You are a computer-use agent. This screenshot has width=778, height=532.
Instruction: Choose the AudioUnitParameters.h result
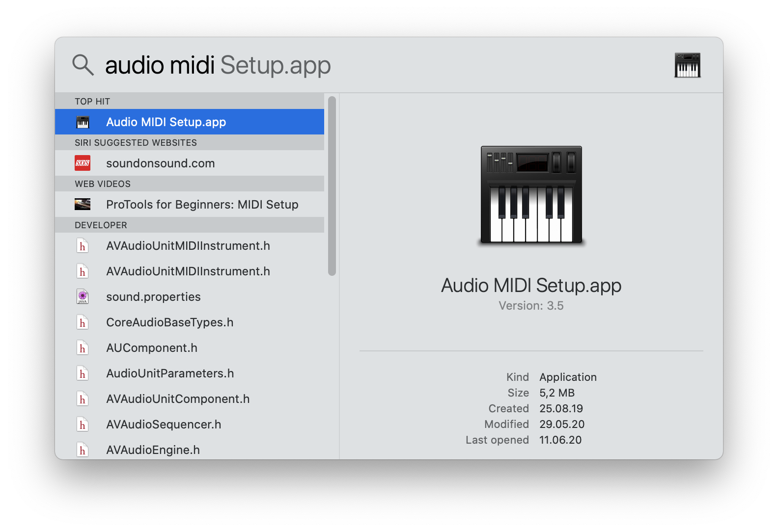coord(170,373)
